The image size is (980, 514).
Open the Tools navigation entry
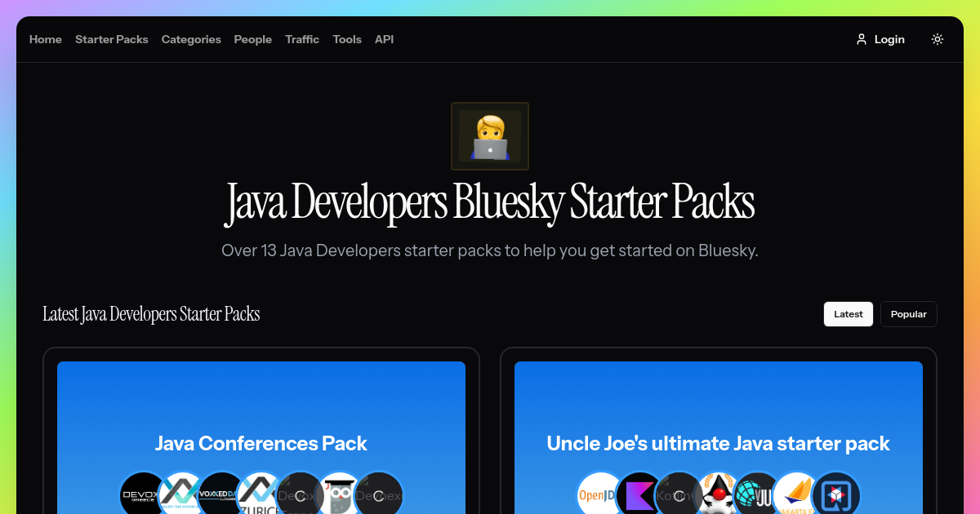point(347,39)
